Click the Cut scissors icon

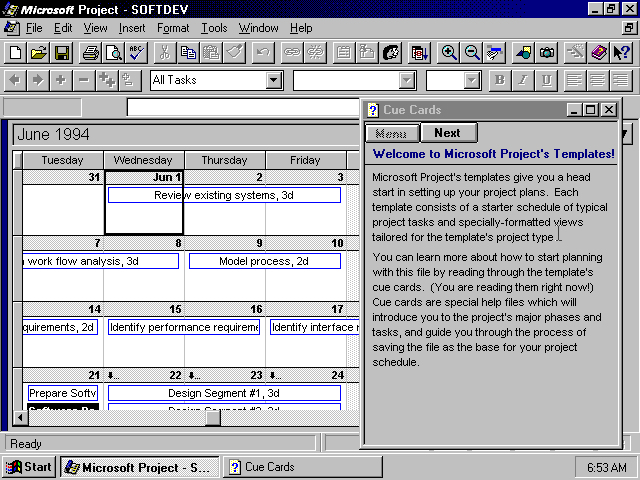pos(165,52)
